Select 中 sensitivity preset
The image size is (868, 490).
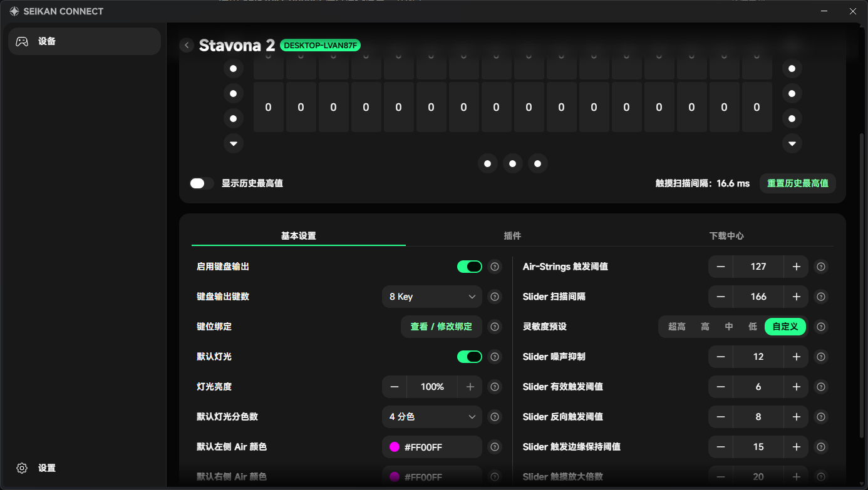(x=729, y=327)
